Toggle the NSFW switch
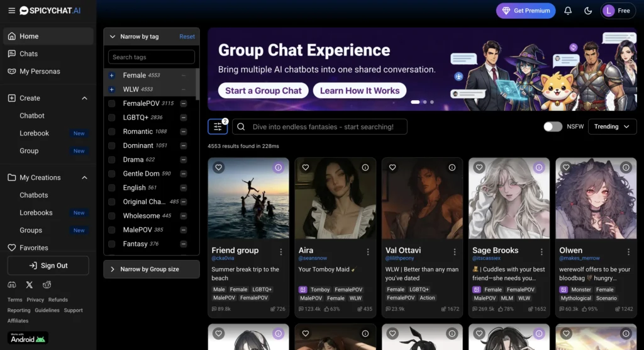 coord(553,127)
